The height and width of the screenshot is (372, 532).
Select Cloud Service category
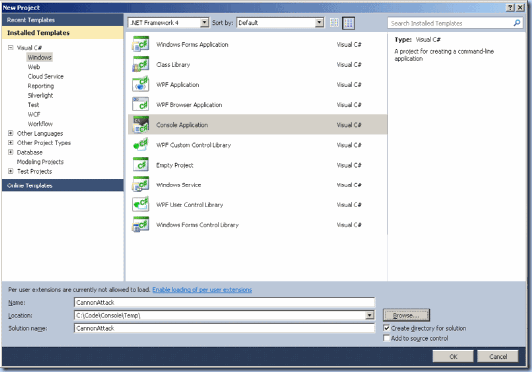45,76
